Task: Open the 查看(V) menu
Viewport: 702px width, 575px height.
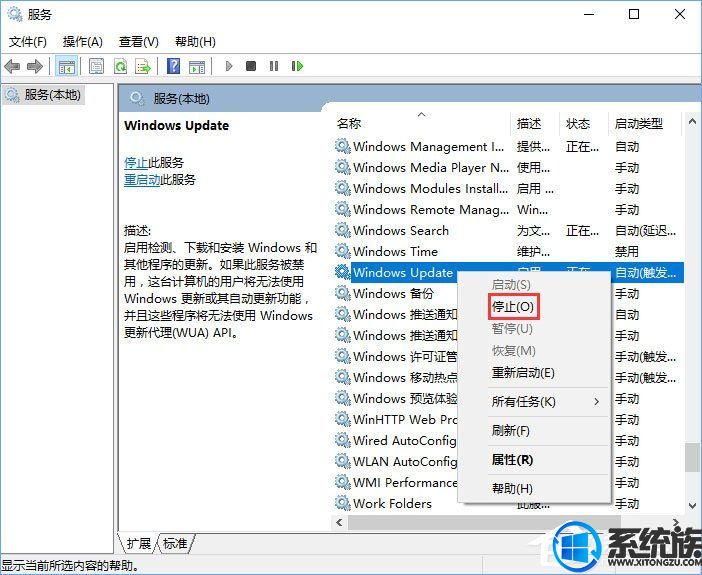Action: [x=139, y=42]
